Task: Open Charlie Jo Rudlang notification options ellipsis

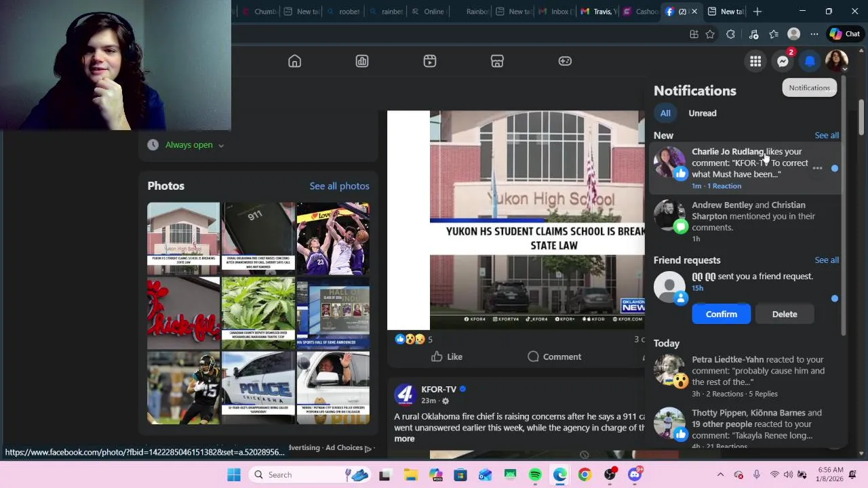Action: (817, 168)
